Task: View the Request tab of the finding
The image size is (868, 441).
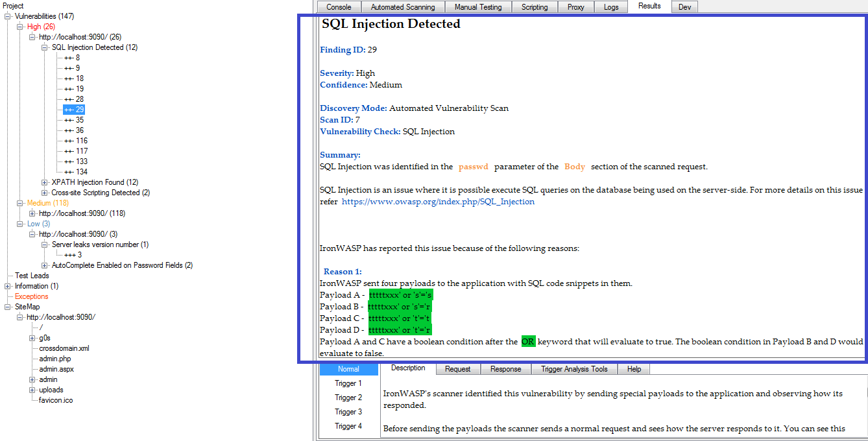Action: coord(457,368)
